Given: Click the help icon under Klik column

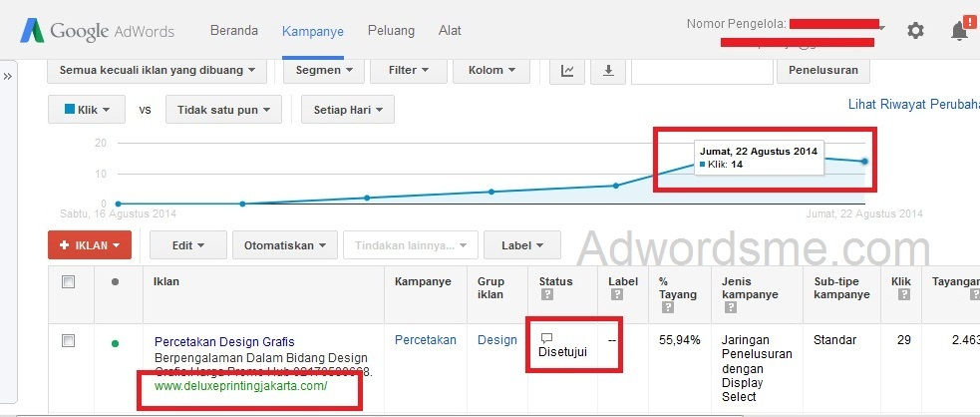Looking at the screenshot, I should coord(903,294).
